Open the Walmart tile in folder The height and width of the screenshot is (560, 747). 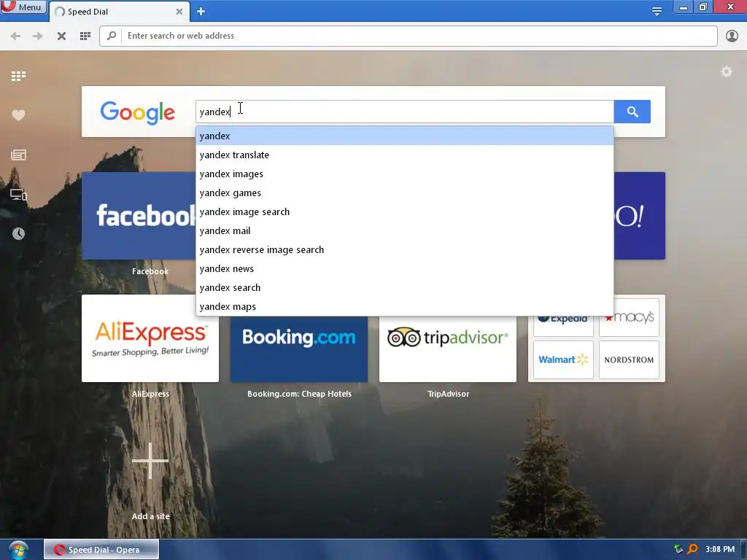(x=563, y=359)
